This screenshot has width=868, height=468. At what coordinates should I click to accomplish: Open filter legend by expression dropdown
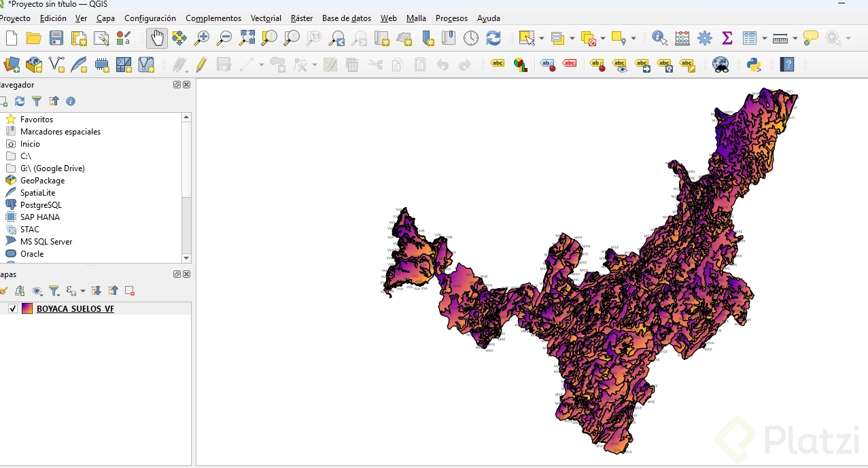point(83,291)
